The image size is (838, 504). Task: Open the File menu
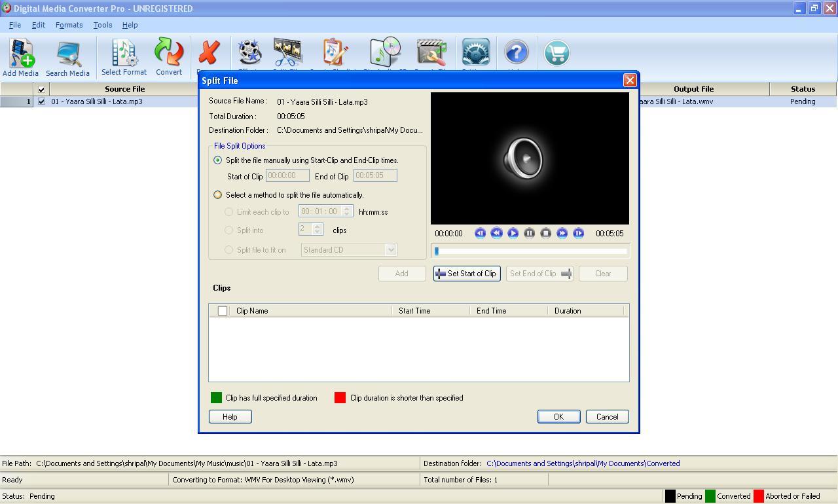[15, 25]
